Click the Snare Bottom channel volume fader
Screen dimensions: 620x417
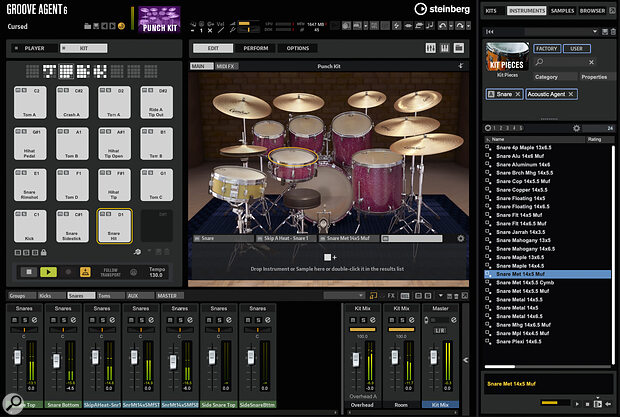56,360
